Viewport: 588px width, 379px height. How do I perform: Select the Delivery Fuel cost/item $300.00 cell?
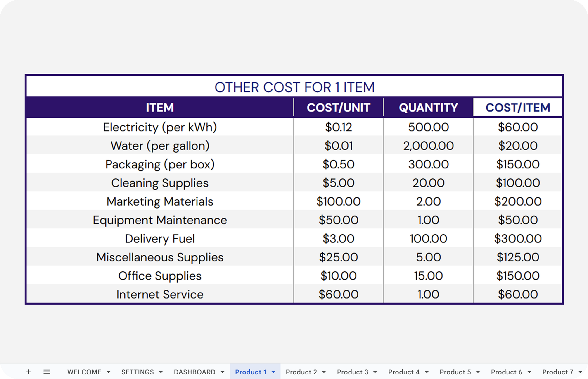pyautogui.click(x=518, y=239)
